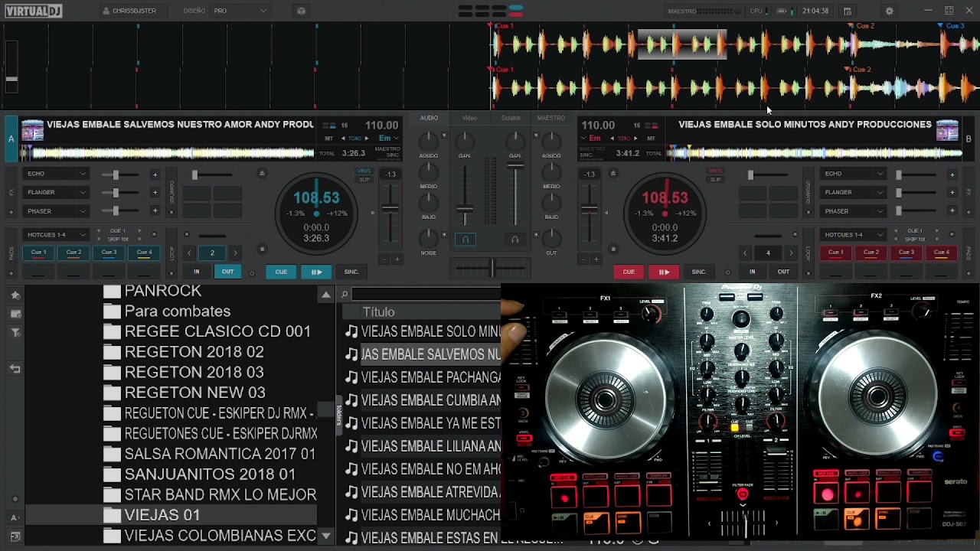Trigger Cue 1 pad on deck A
The width and height of the screenshot is (980, 551).
(38, 253)
